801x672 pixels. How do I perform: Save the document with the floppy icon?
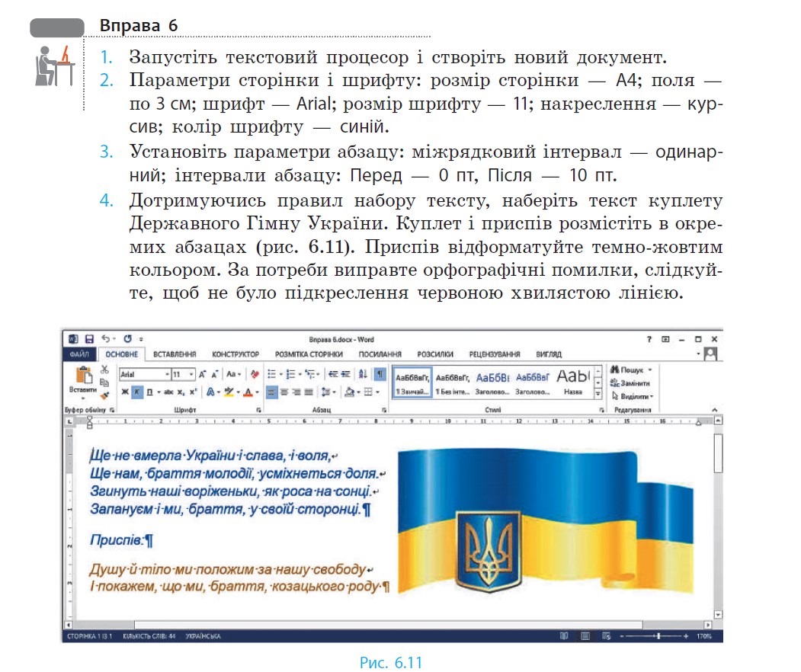89,339
